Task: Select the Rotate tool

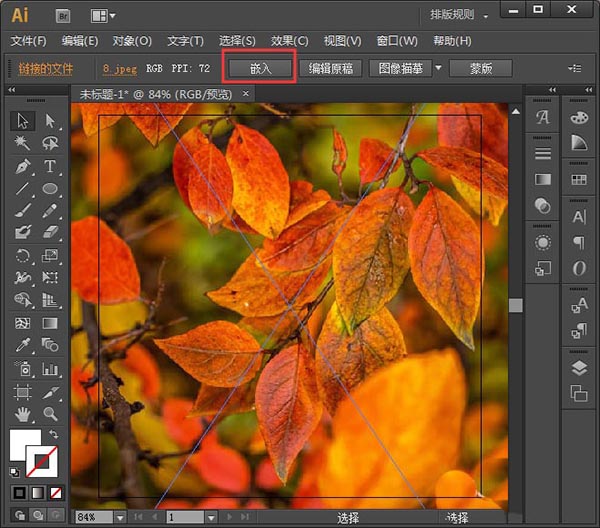Action: 23,255
